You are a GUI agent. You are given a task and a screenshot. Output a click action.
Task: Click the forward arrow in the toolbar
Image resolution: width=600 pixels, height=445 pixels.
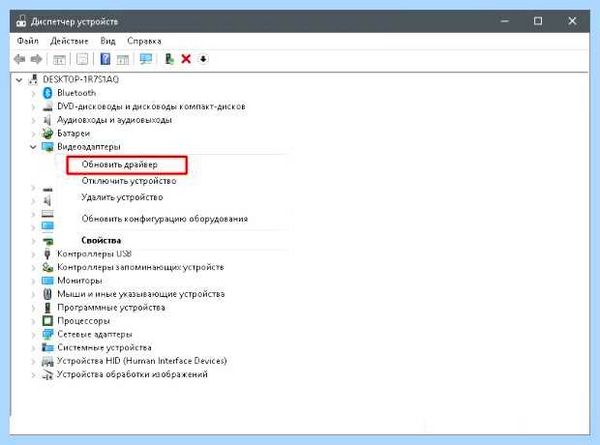(36, 59)
